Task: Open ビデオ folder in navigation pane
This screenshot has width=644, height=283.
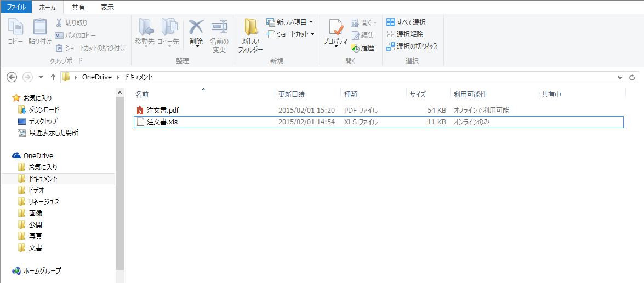Action: point(31,190)
